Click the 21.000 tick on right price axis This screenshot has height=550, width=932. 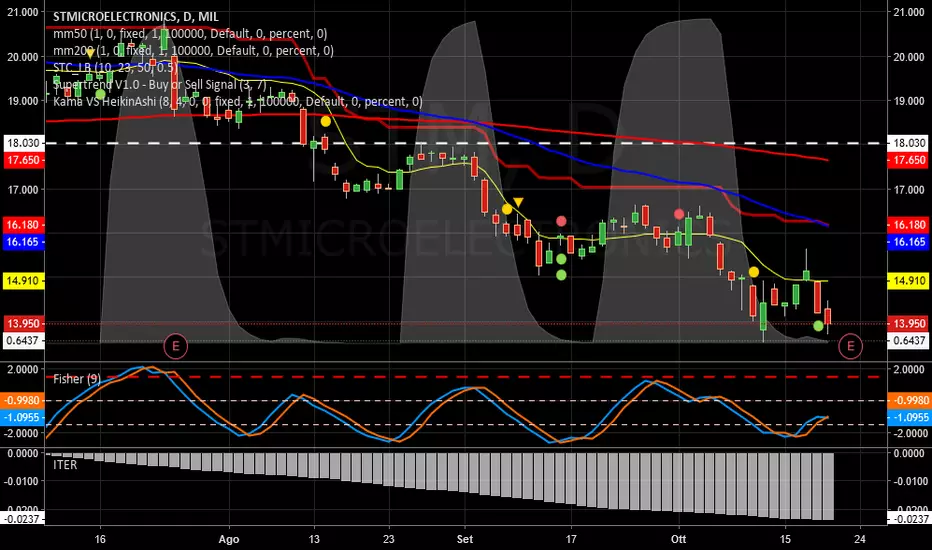909,12
